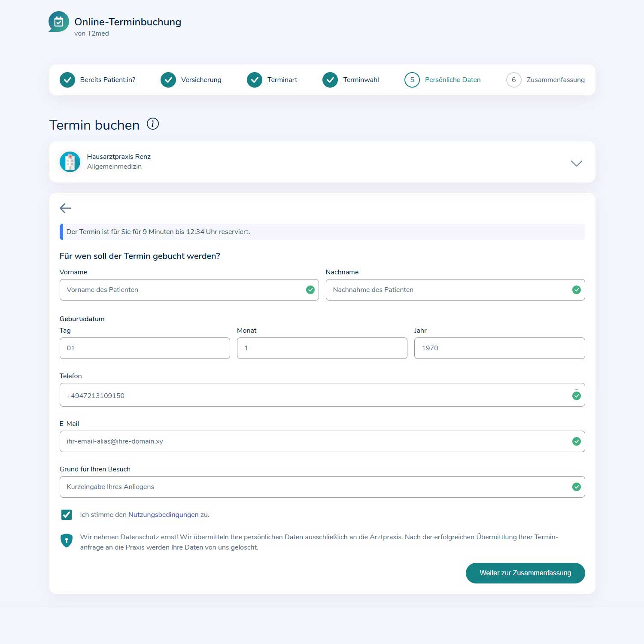Click the step 5 circle icon
Screen dimensions: 644x644
(x=412, y=80)
